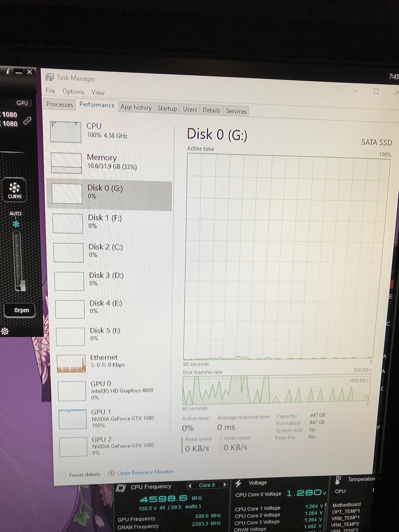Collapse view with the Fewer details arrow icon
399x532 pixels.
(62, 475)
